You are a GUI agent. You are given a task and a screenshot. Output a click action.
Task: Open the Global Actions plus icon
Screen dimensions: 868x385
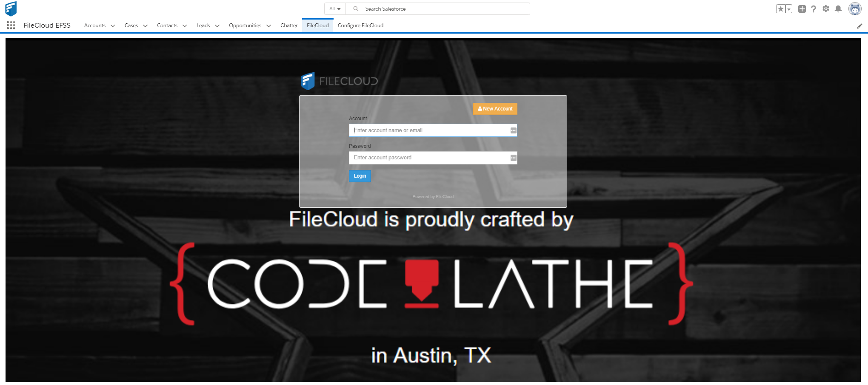[x=802, y=9]
